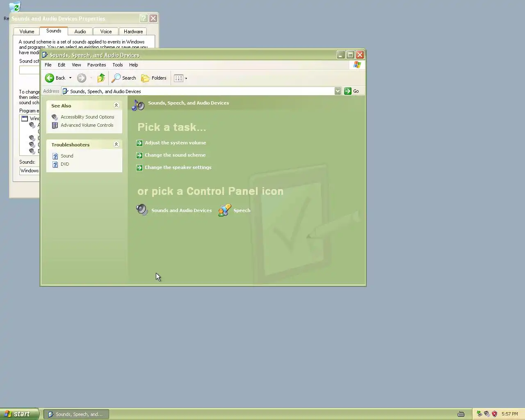
Task: Maximize the Sounds, Speech window
Action: tap(350, 55)
